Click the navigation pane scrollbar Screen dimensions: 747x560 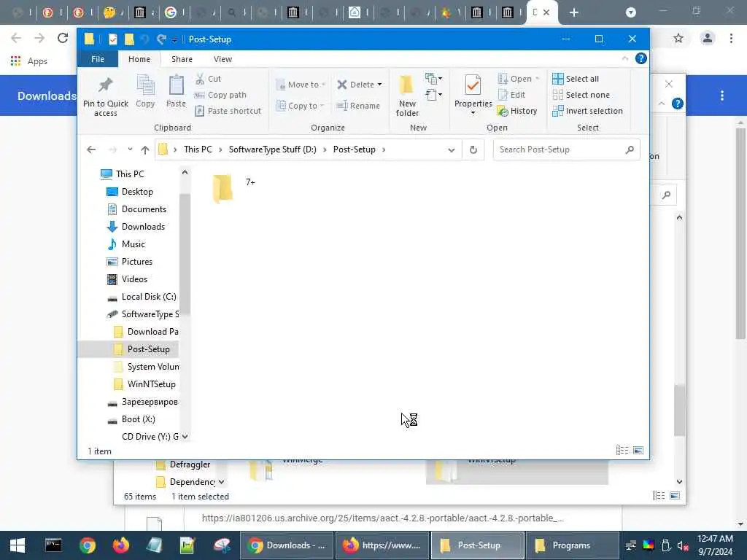(185, 254)
